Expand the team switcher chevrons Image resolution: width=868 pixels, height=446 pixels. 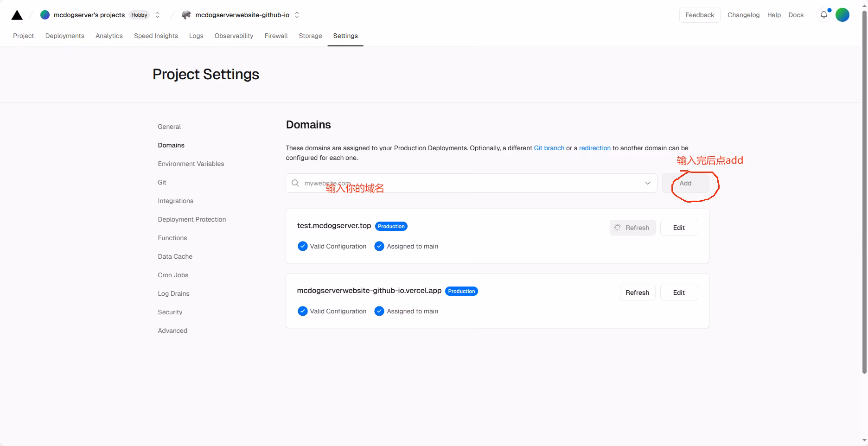coord(158,15)
